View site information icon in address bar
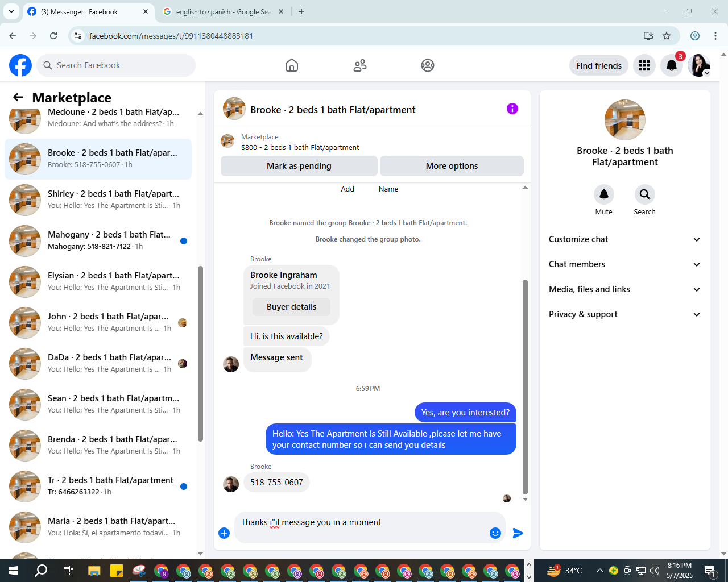Viewport: 728px width, 582px height. [x=78, y=36]
